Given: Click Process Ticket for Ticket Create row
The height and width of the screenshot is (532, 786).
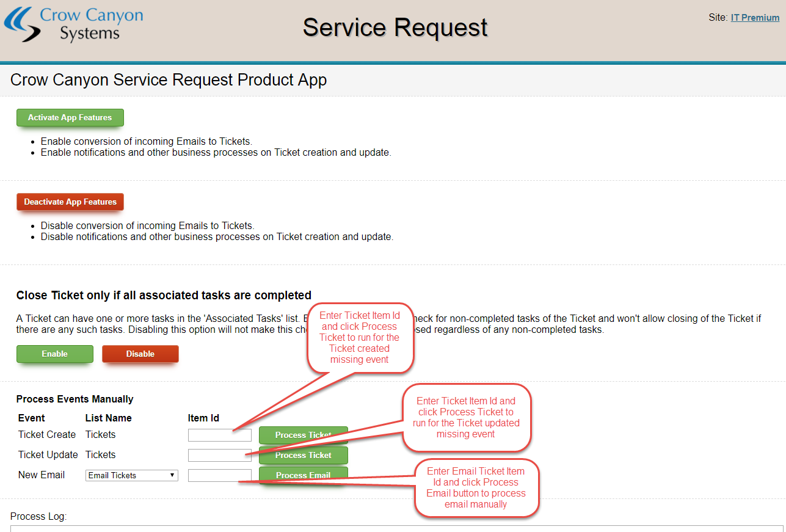Looking at the screenshot, I should tap(304, 435).
